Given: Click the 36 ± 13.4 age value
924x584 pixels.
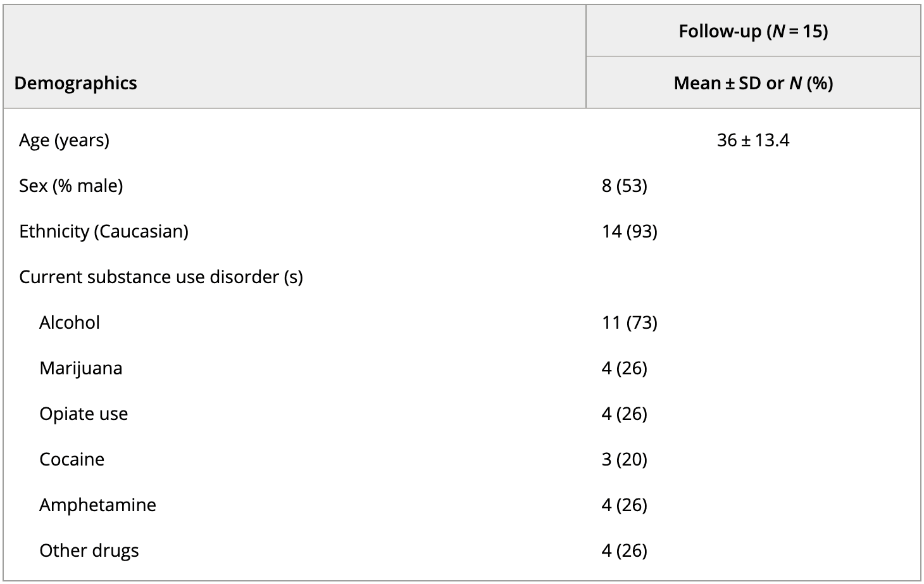Looking at the screenshot, I should coord(753,140).
